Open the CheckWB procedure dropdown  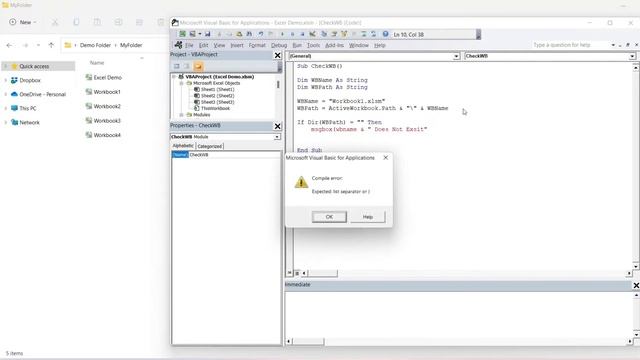point(632,56)
